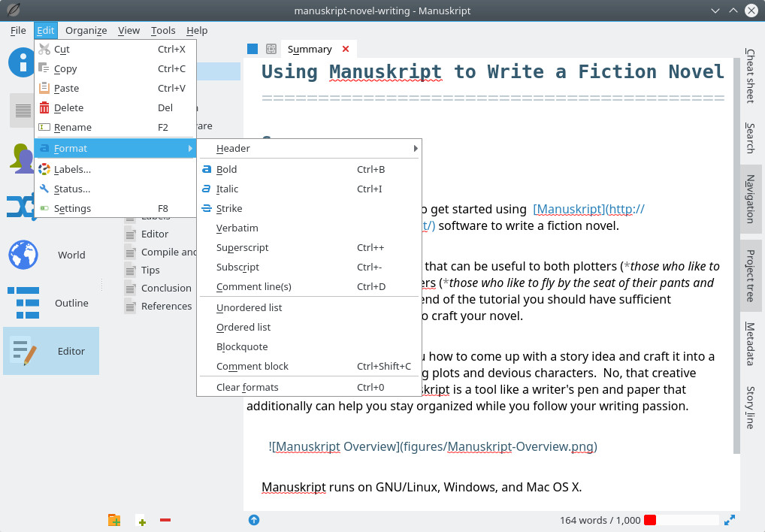The width and height of the screenshot is (765, 532).
Task: Click the Paste clipboard icon
Action: (x=44, y=88)
